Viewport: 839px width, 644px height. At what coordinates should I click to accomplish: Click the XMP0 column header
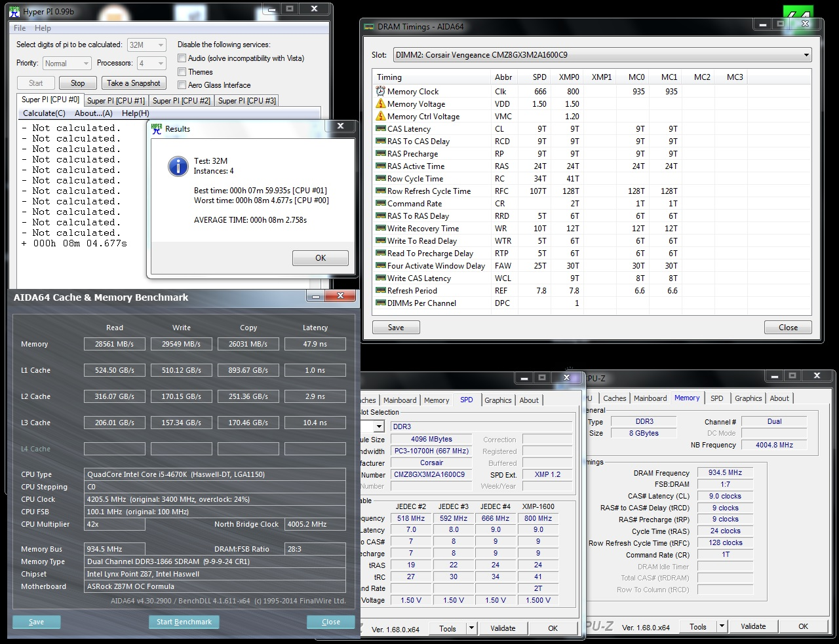click(569, 77)
